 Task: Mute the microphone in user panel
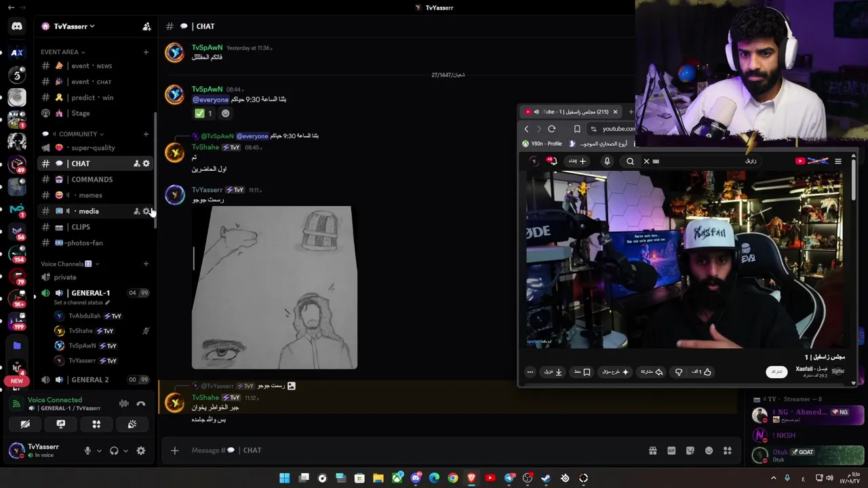click(87, 451)
